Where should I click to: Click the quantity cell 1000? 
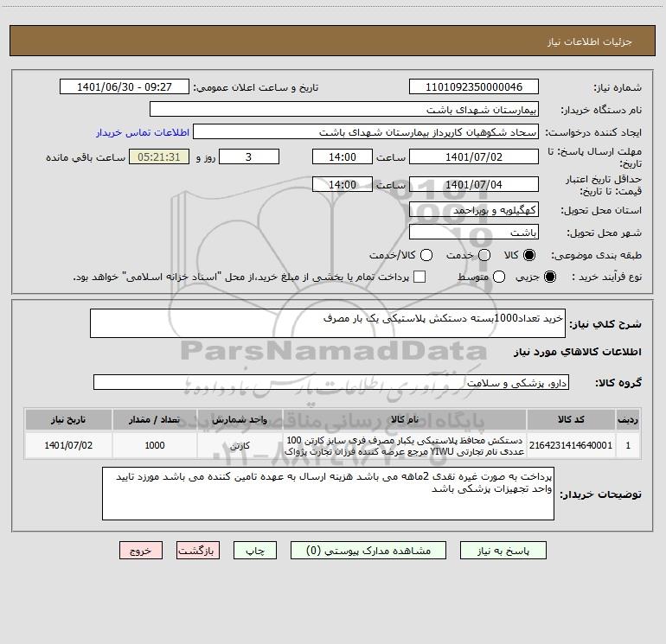(155, 445)
